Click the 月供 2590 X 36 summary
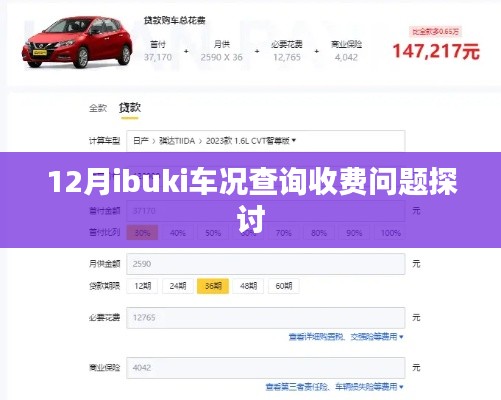 click(x=222, y=51)
